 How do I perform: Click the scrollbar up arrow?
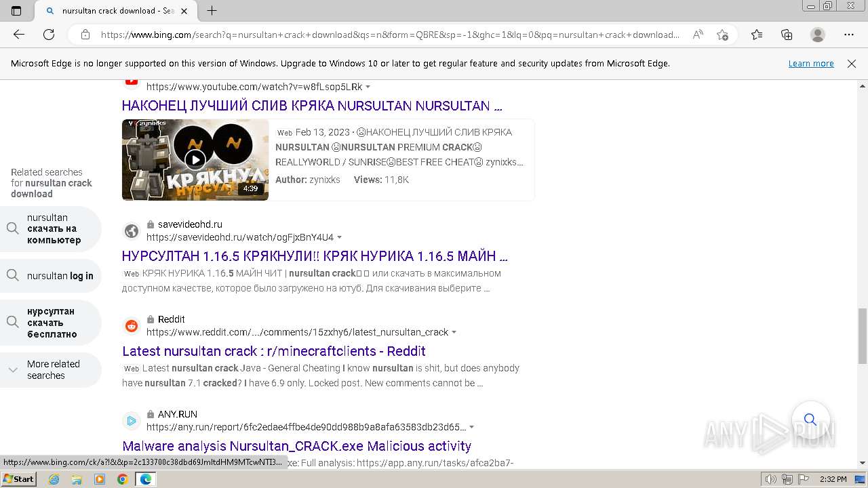tap(862, 86)
